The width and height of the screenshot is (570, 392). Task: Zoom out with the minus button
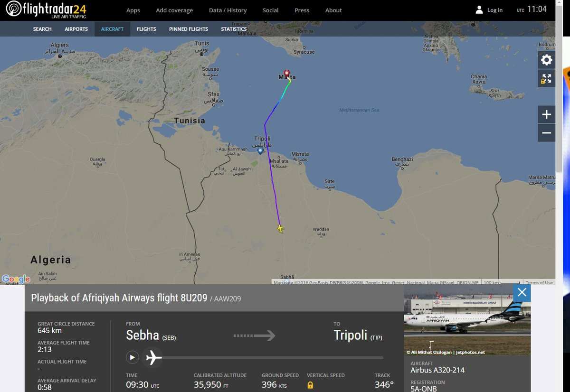pyautogui.click(x=547, y=133)
